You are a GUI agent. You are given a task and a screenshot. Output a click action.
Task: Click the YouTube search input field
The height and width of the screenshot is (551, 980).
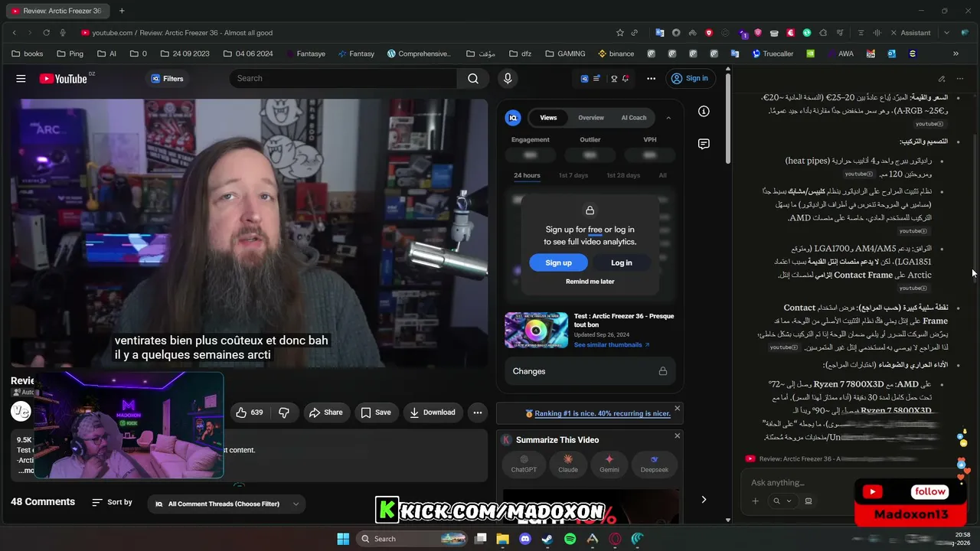click(x=344, y=78)
